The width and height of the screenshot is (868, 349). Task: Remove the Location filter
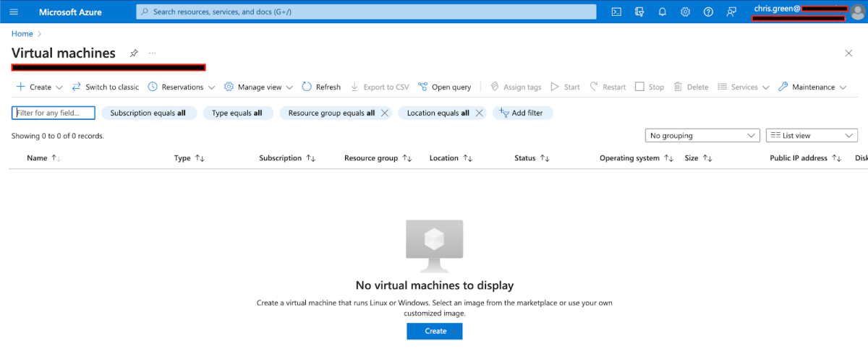(479, 113)
